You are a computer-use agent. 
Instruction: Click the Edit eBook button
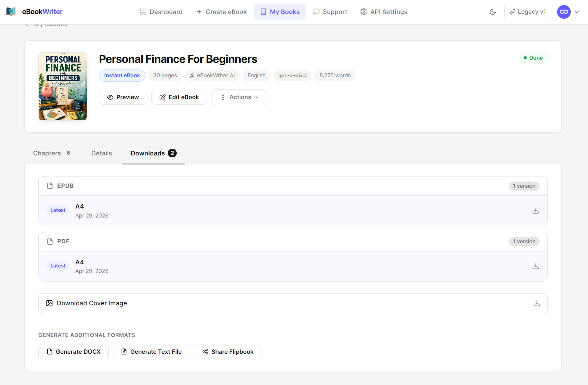[x=179, y=97]
